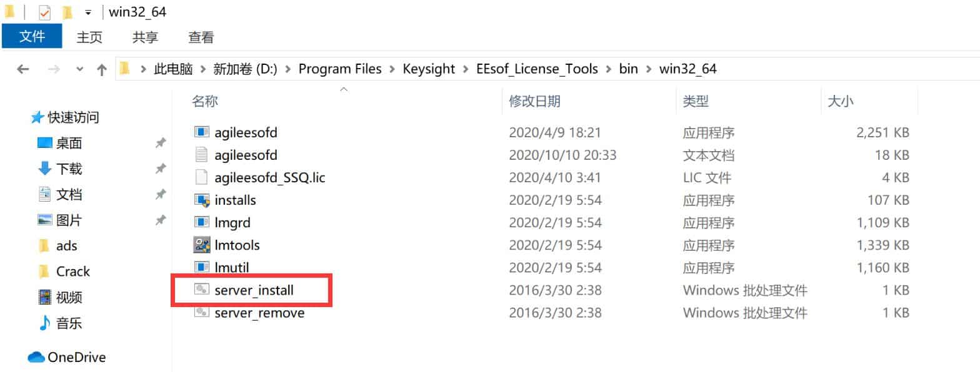Screen dimensions: 980x372
Task: Go up one folder level
Action: click(102, 69)
